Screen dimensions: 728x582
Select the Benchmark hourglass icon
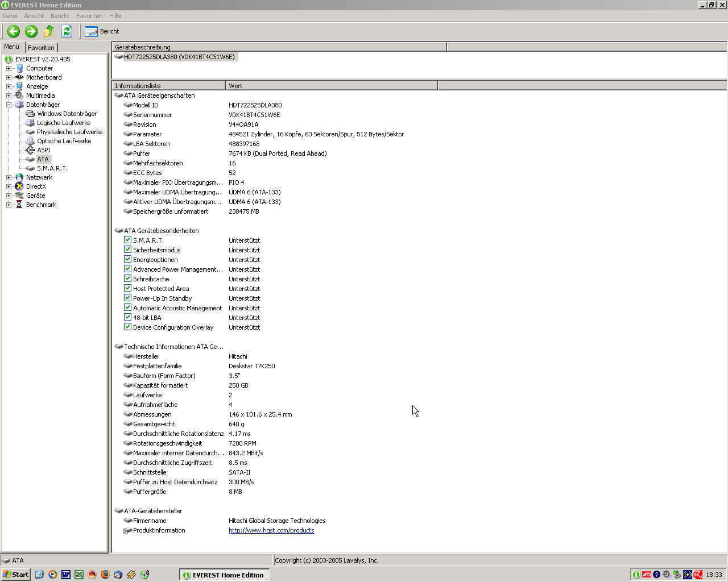click(19, 205)
